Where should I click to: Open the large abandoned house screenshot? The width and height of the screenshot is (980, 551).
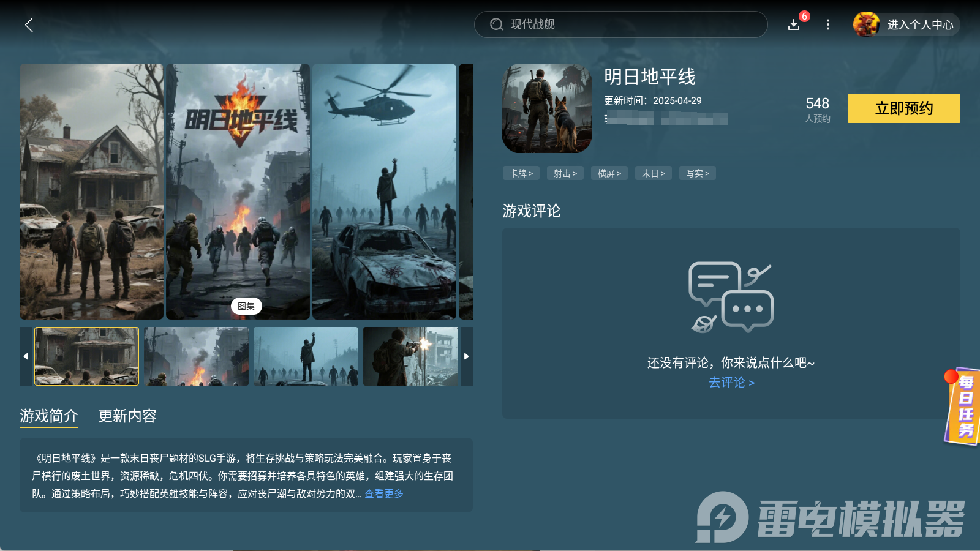tap(91, 192)
